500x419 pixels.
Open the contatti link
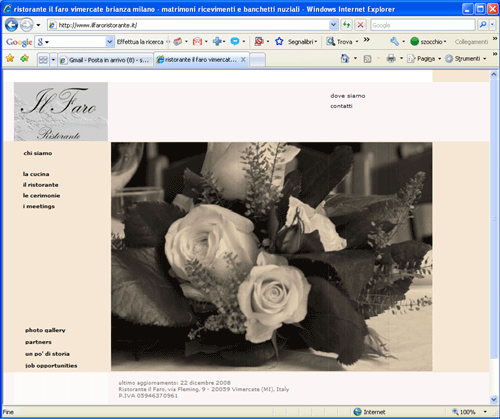point(341,106)
